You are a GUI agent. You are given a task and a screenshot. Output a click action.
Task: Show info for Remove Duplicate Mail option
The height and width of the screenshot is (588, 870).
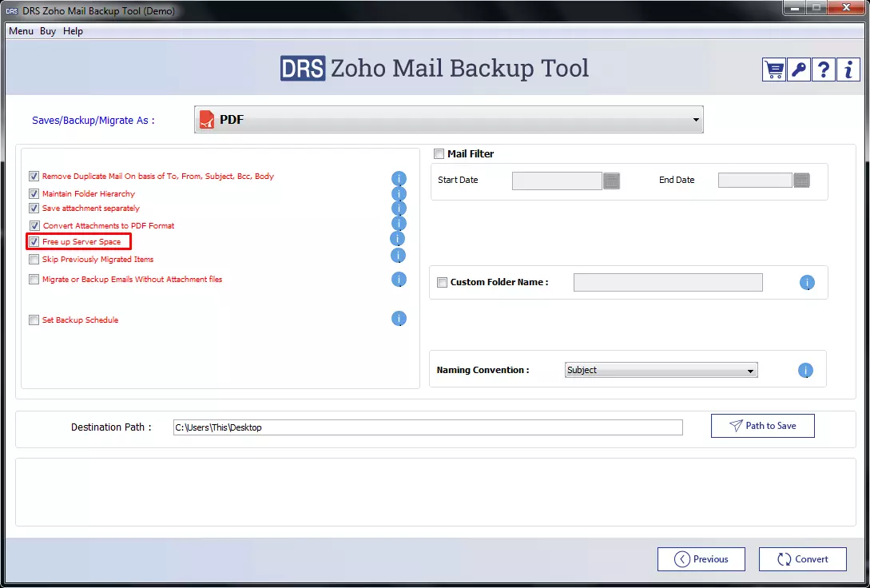click(x=399, y=179)
